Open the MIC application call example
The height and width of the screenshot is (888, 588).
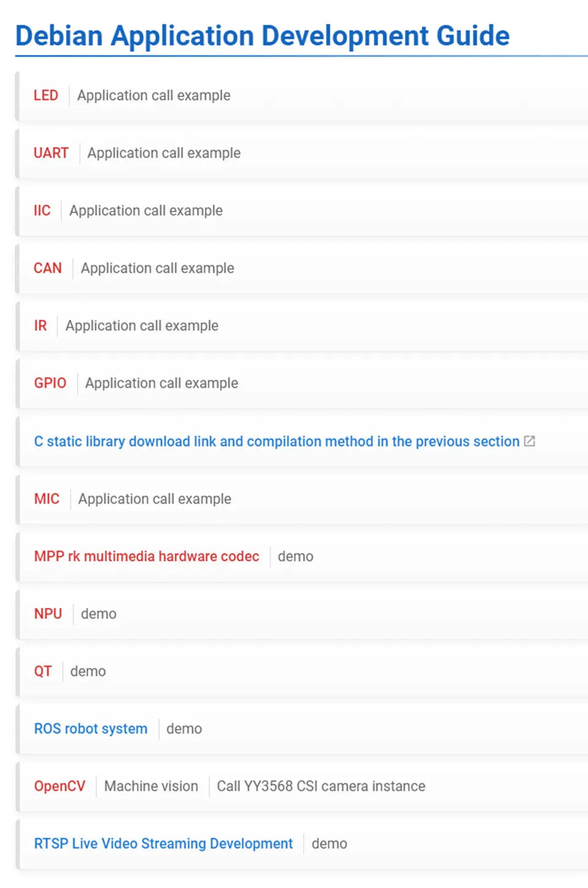301,499
